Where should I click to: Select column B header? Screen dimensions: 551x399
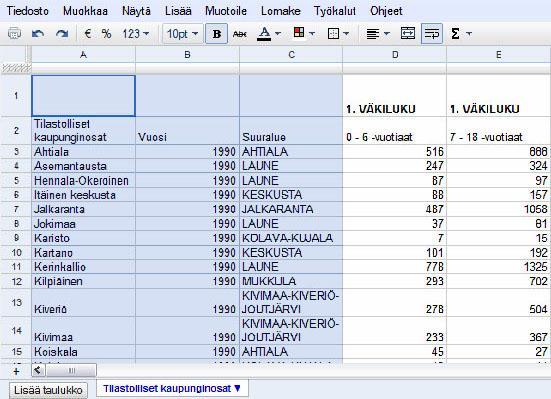(x=187, y=54)
